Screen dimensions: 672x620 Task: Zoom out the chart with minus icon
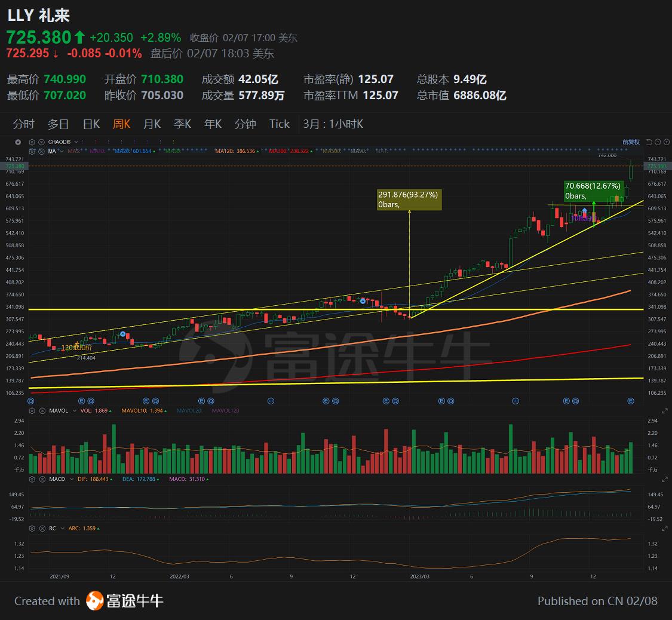658,142
